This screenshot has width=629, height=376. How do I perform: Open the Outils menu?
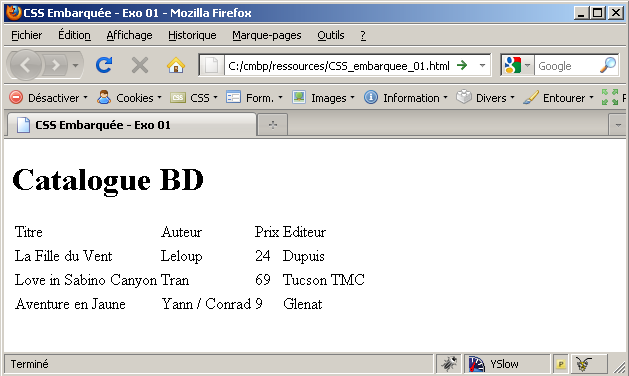pyautogui.click(x=331, y=35)
